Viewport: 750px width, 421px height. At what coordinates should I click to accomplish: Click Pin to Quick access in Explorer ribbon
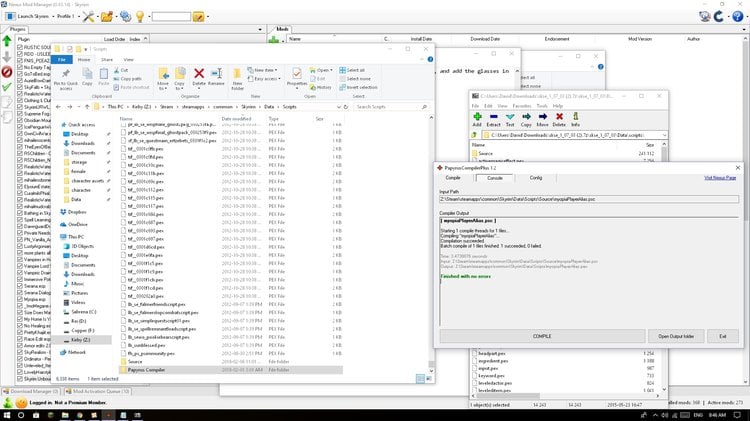(66, 79)
